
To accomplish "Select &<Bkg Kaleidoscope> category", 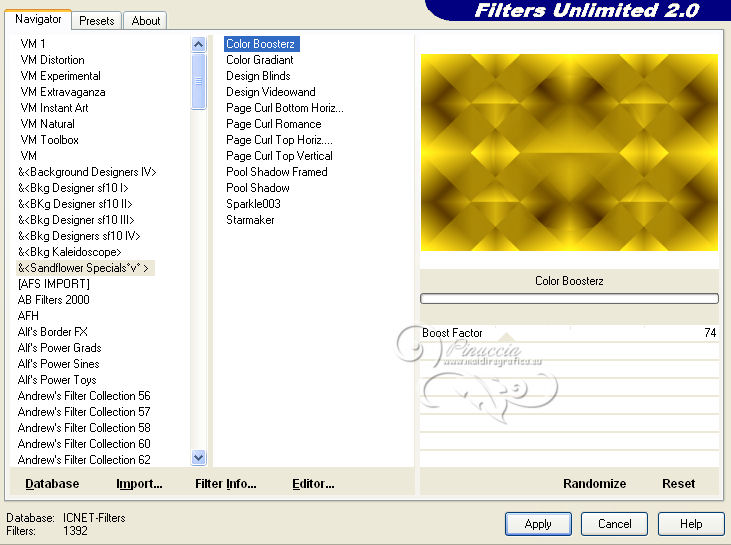I will click(x=69, y=252).
